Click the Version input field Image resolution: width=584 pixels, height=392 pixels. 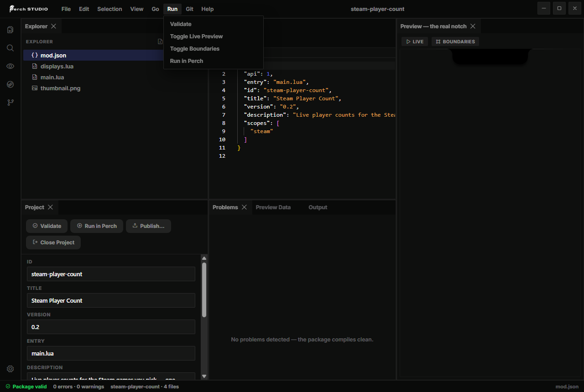point(111,327)
